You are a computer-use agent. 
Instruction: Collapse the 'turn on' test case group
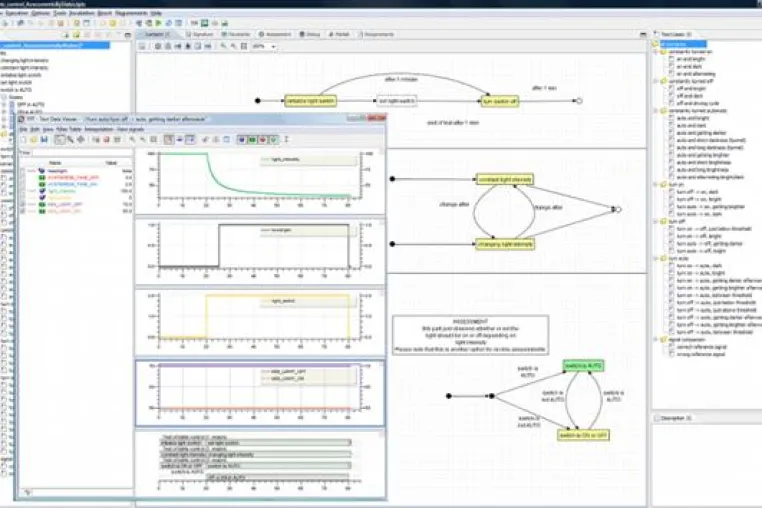(656, 184)
